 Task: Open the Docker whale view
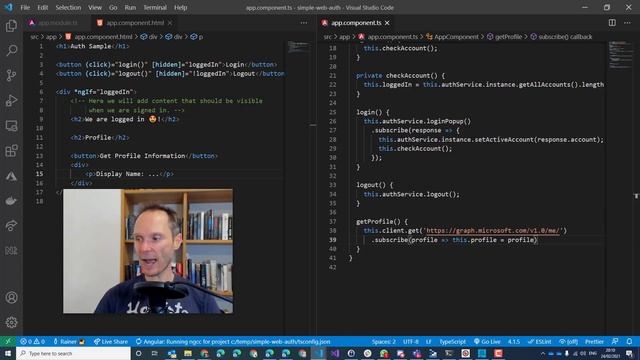[11, 201]
